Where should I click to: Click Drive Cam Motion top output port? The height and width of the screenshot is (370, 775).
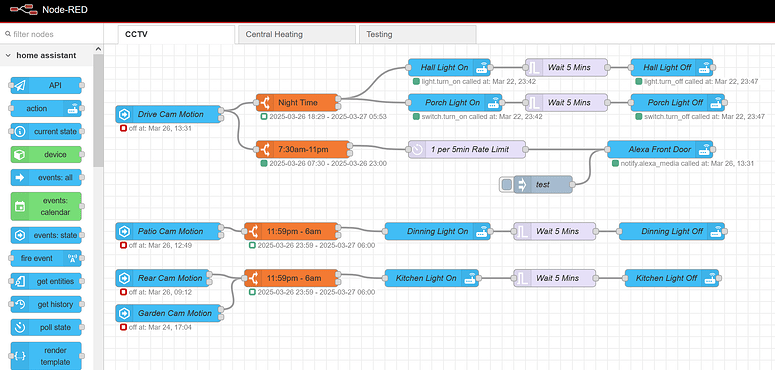click(221, 110)
